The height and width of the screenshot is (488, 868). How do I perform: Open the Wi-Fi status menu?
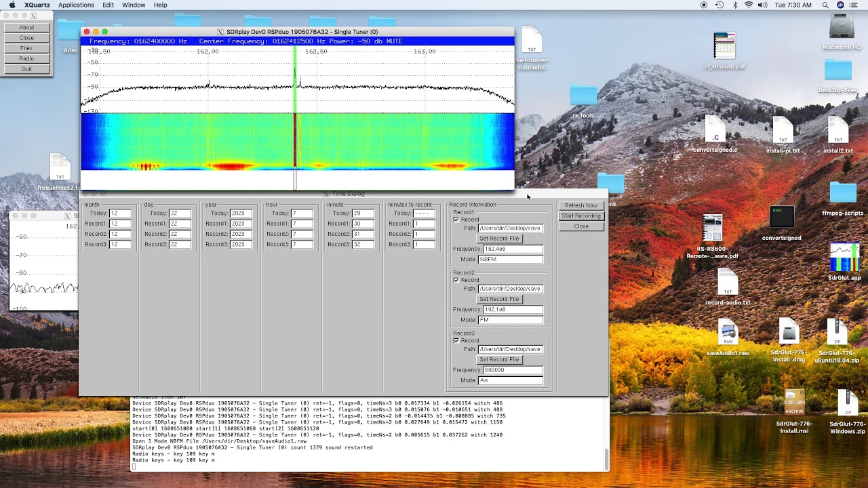coord(749,5)
